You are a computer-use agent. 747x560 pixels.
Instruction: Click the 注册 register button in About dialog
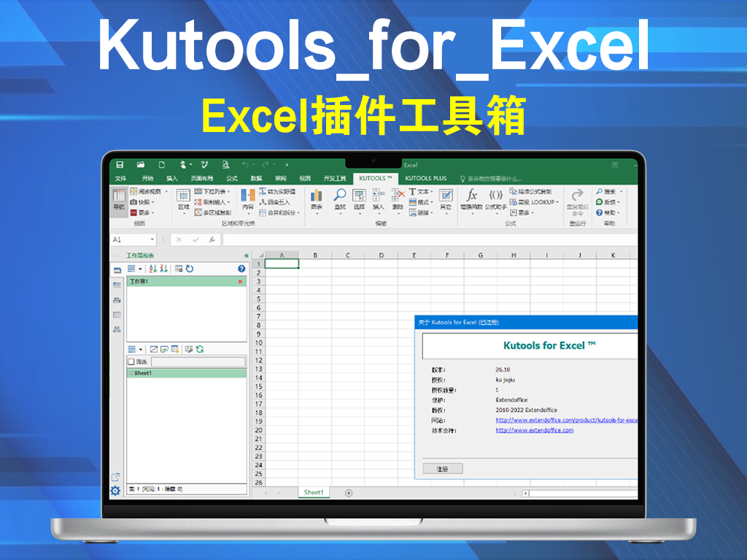[x=443, y=469]
